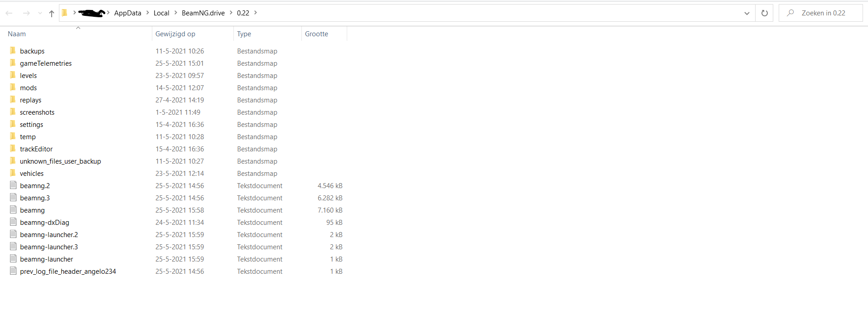This screenshot has width=868, height=325.
Task: Select prev_log_file_header_angelo234 file icon
Action: click(13, 271)
